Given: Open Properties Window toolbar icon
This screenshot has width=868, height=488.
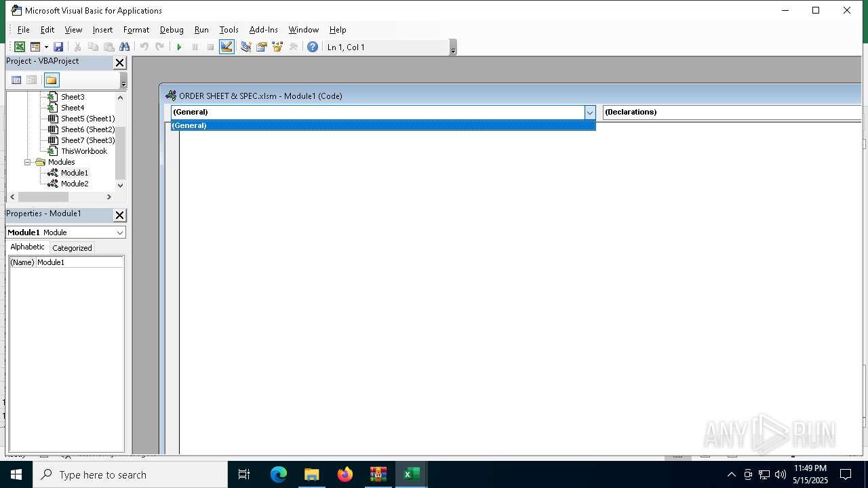Looking at the screenshot, I should point(261,47).
